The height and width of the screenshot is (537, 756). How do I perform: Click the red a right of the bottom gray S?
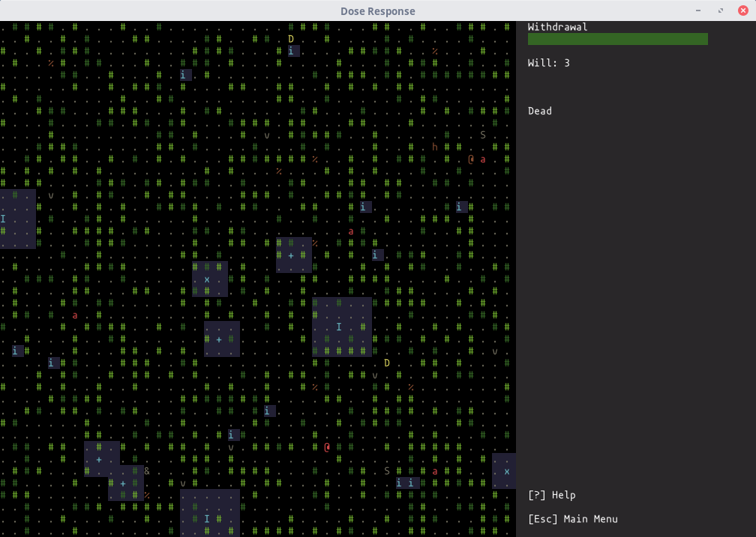435,471
